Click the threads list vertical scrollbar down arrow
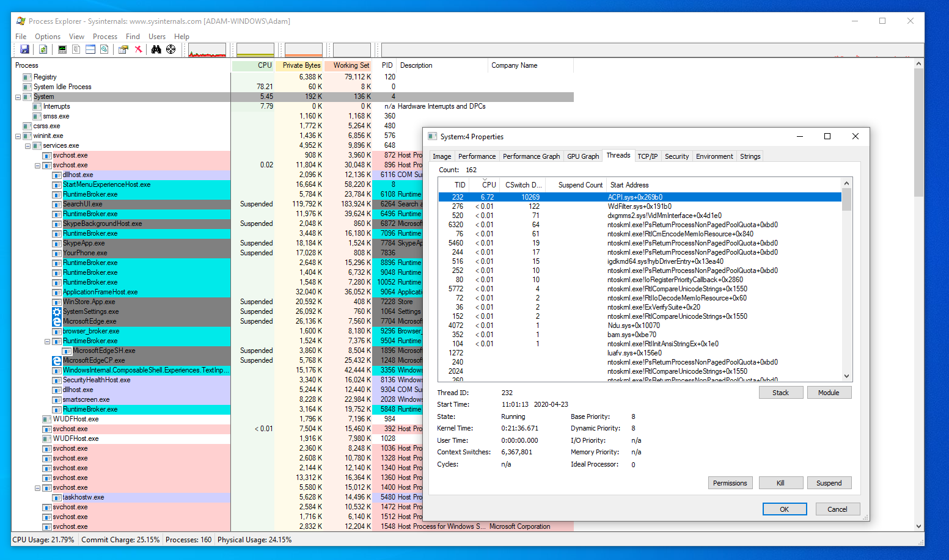Screen dimensions: 949x560 pyautogui.click(x=846, y=376)
